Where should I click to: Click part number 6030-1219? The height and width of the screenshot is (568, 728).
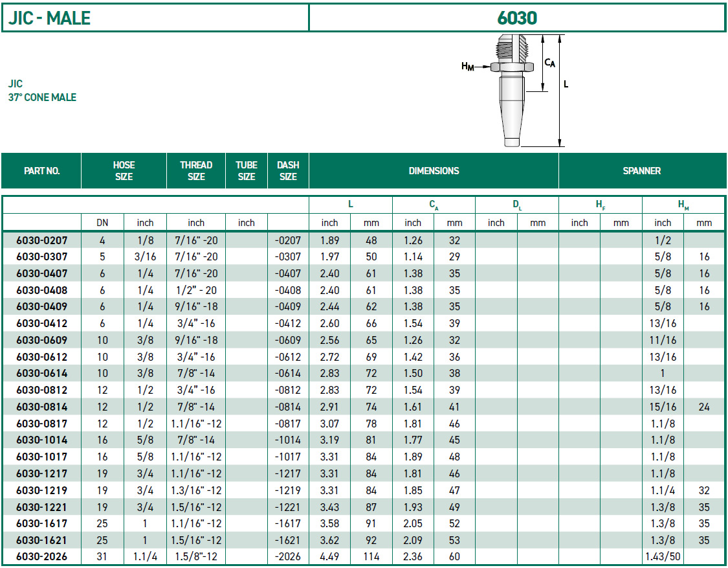point(42,490)
